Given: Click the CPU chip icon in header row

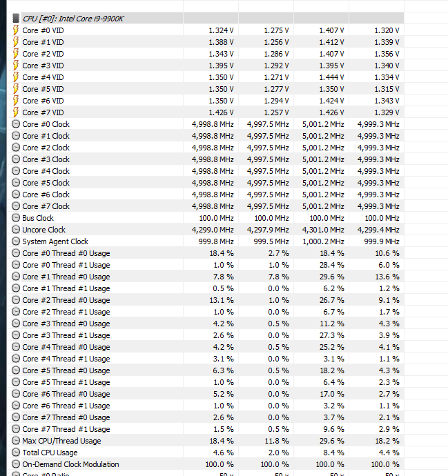Looking at the screenshot, I should click(16, 19).
